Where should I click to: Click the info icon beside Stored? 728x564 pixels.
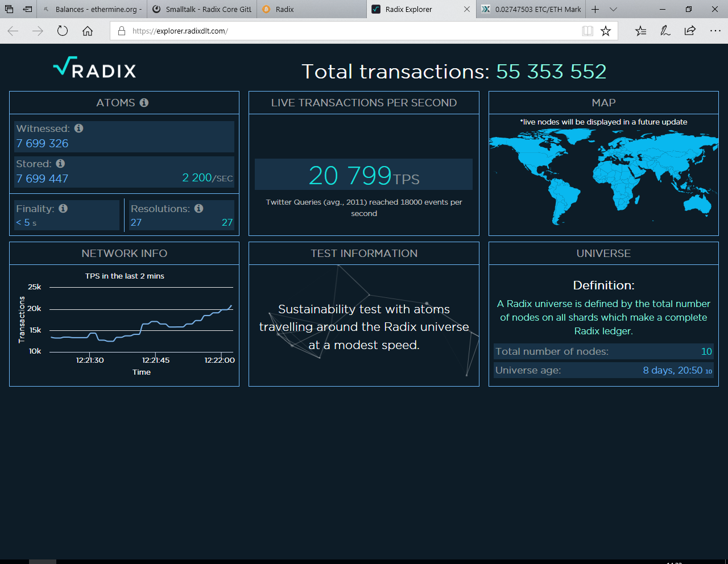tap(60, 164)
